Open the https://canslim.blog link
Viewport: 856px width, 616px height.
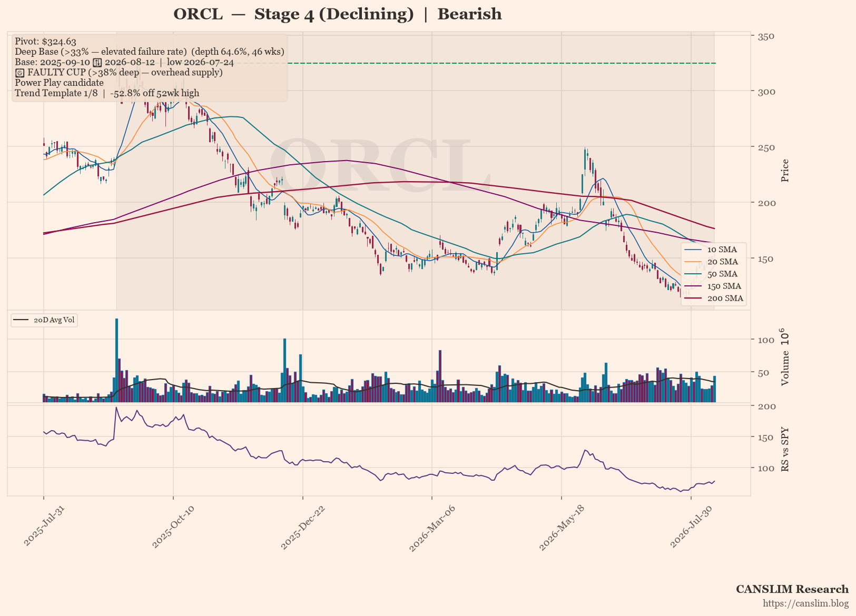[x=806, y=603]
